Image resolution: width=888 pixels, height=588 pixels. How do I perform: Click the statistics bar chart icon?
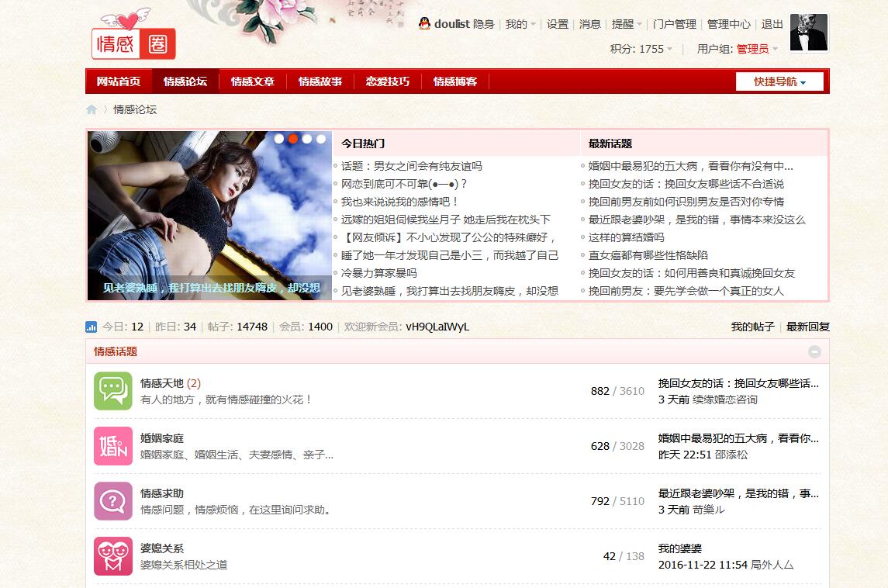point(92,327)
